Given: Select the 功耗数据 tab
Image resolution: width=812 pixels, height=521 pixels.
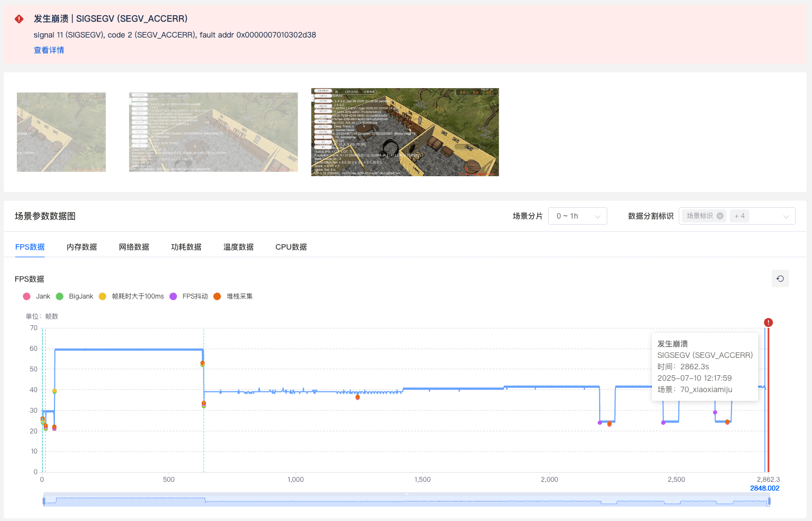Looking at the screenshot, I should click(186, 247).
